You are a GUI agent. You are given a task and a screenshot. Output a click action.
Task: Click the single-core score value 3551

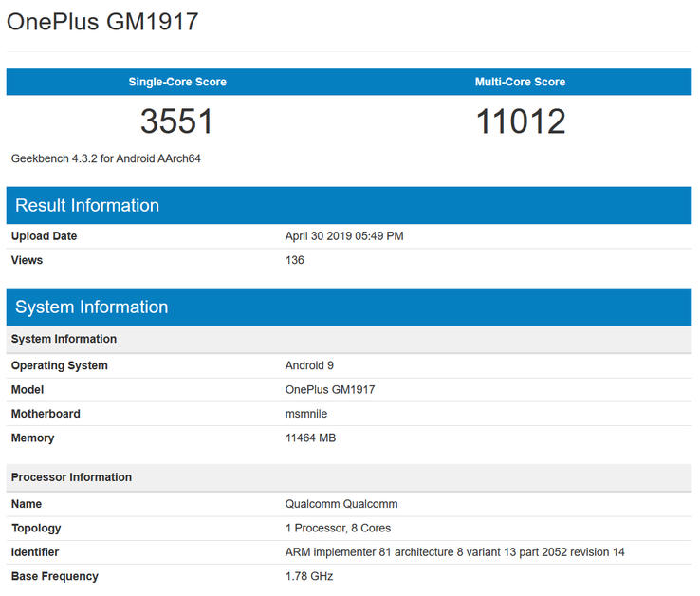coord(176,121)
